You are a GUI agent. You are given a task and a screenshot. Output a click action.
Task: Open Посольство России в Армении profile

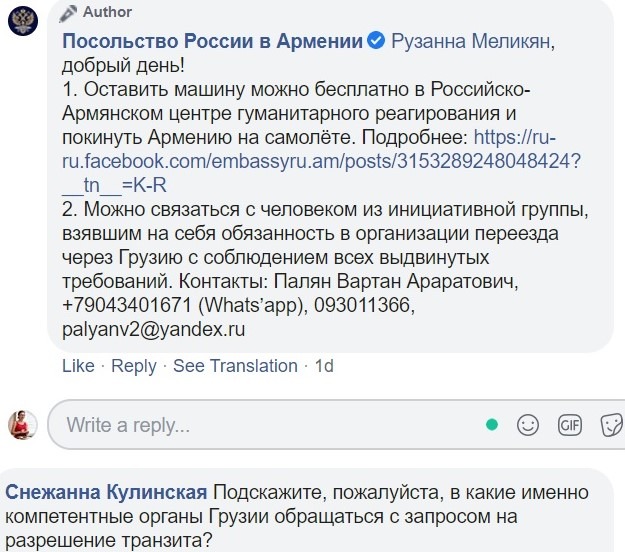[x=212, y=41]
